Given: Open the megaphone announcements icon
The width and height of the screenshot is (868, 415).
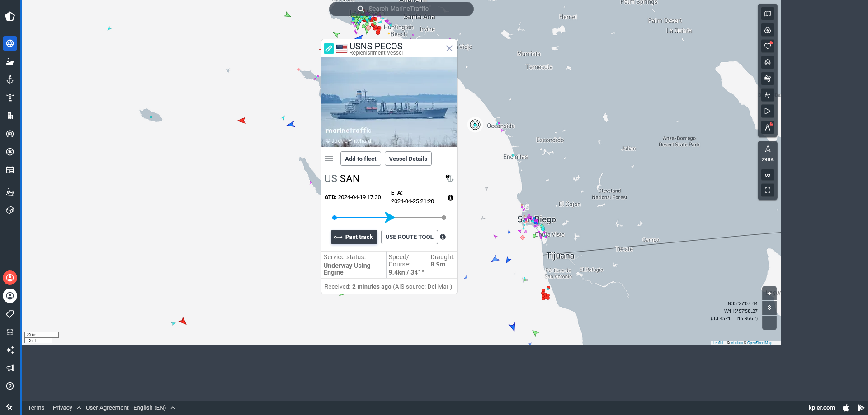Looking at the screenshot, I should 10,368.
